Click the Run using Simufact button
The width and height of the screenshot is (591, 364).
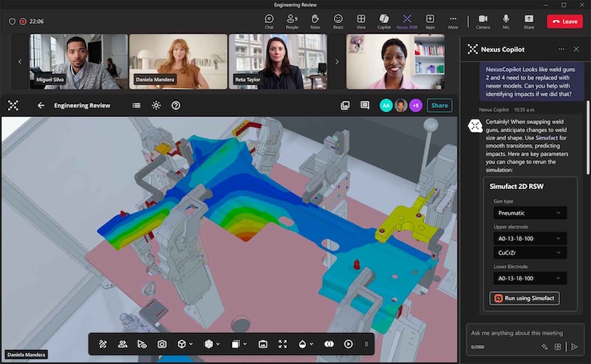pos(525,298)
